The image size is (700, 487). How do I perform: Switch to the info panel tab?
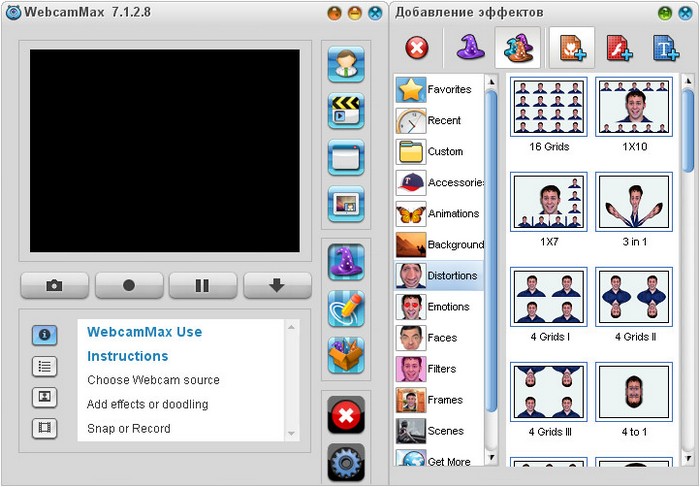click(44, 334)
